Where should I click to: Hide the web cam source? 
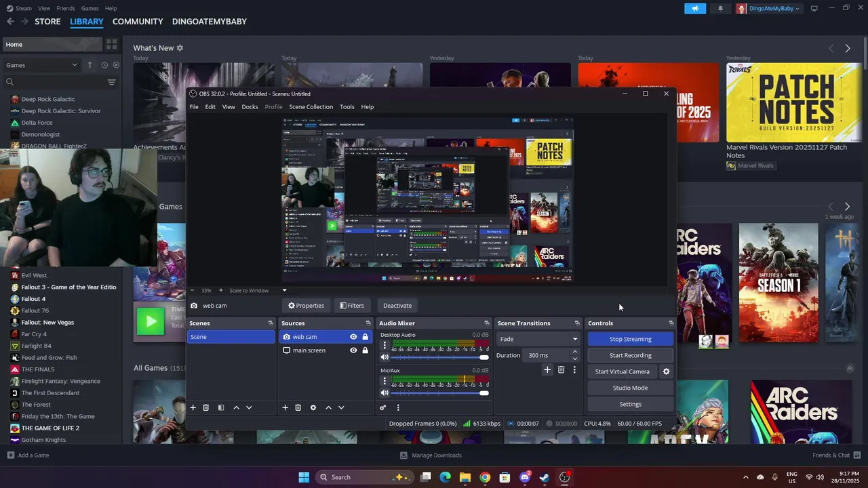coord(353,337)
